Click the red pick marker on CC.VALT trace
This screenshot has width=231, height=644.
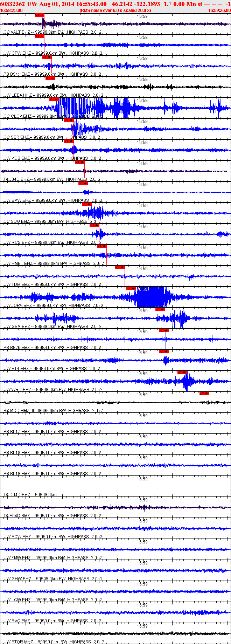click(40, 15)
